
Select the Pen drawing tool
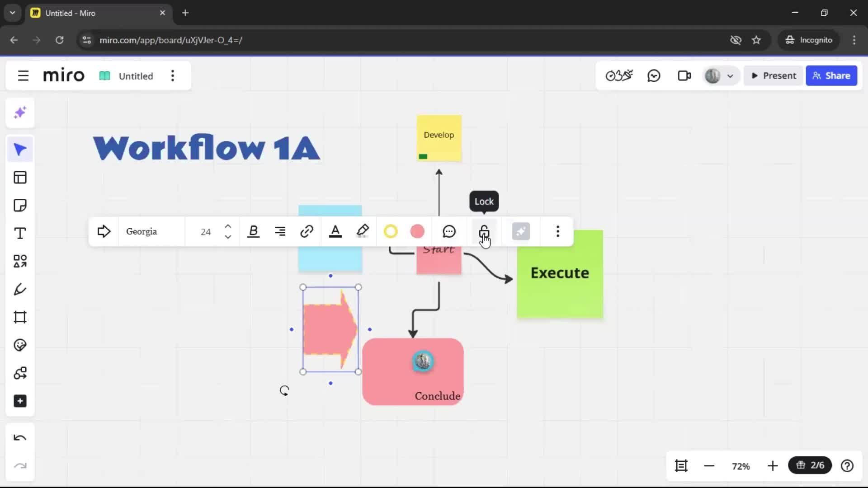point(20,289)
